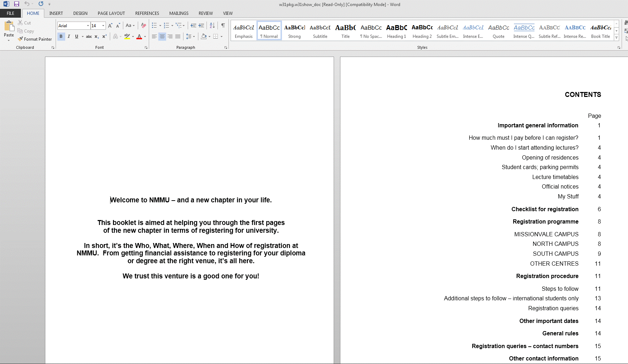The height and width of the screenshot is (364, 628).
Task: Apply the red font color swatch
Action: coord(139,36)
